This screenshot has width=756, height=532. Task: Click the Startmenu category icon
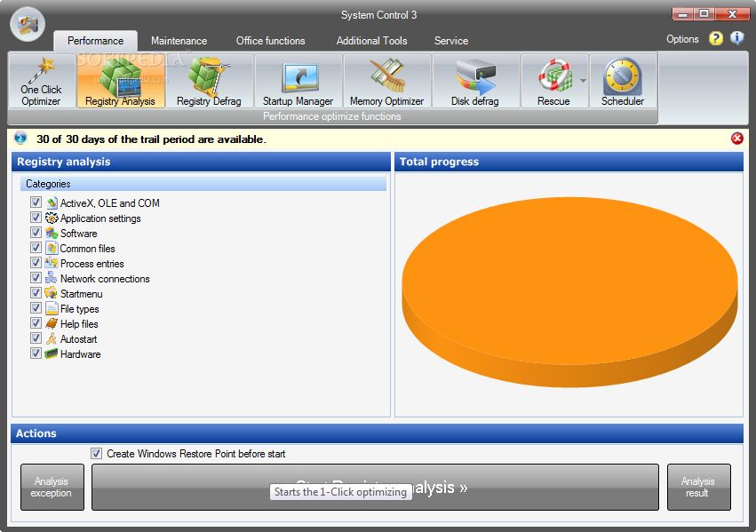click(x=52, y=293)
